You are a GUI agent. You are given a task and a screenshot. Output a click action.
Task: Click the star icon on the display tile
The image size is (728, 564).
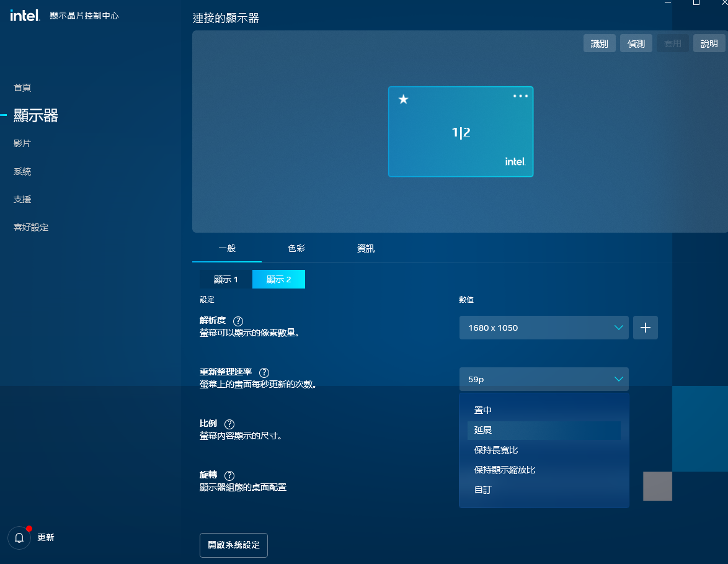[404, 99]
